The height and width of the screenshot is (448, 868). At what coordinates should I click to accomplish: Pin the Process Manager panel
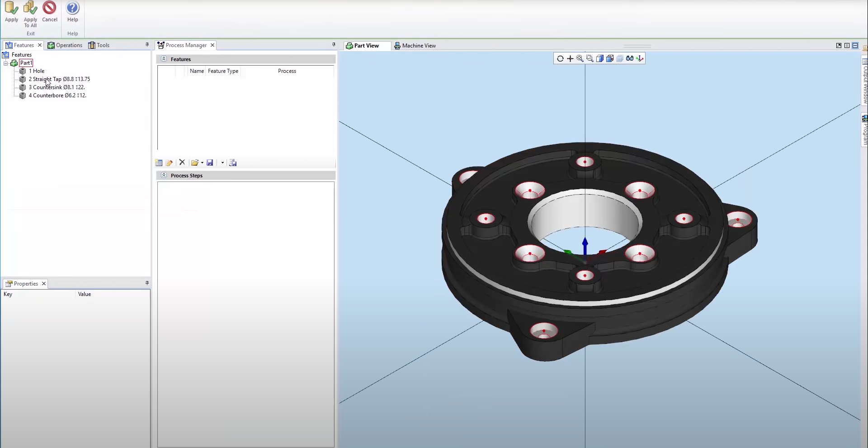[334, 45]
